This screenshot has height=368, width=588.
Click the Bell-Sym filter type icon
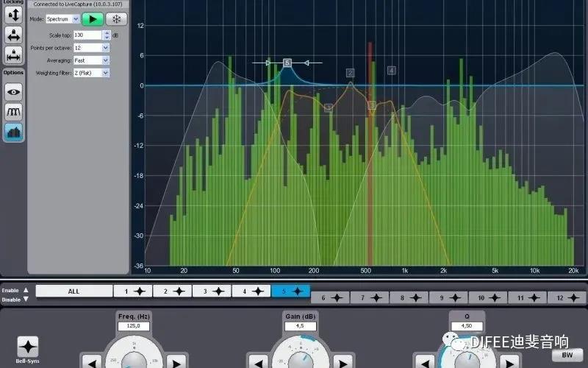(28, 347)
